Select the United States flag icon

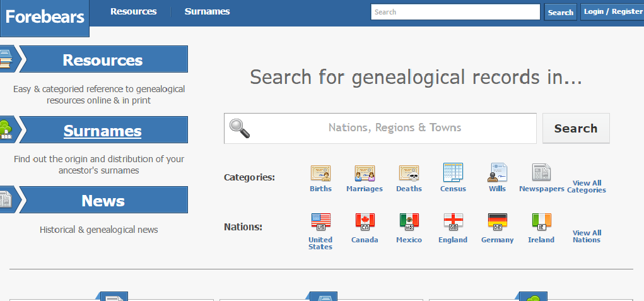321,221
